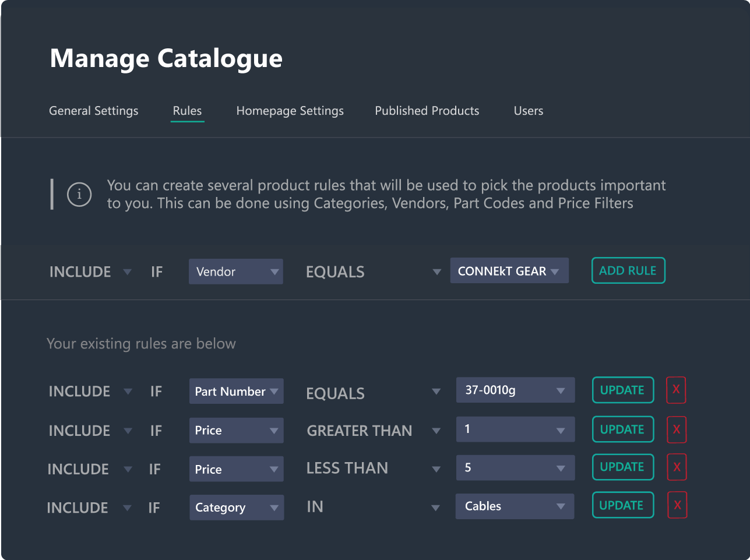Expand the LESS THAN operator dropdown arrow
Image resolution: width=750 pixels, height=560 pixels.
click(436, 469)
